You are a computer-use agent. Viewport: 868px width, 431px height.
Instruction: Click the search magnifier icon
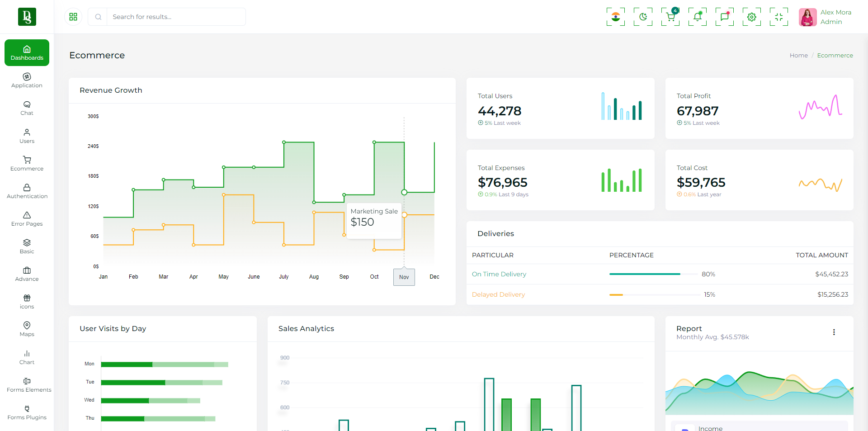tap(98, 17)
